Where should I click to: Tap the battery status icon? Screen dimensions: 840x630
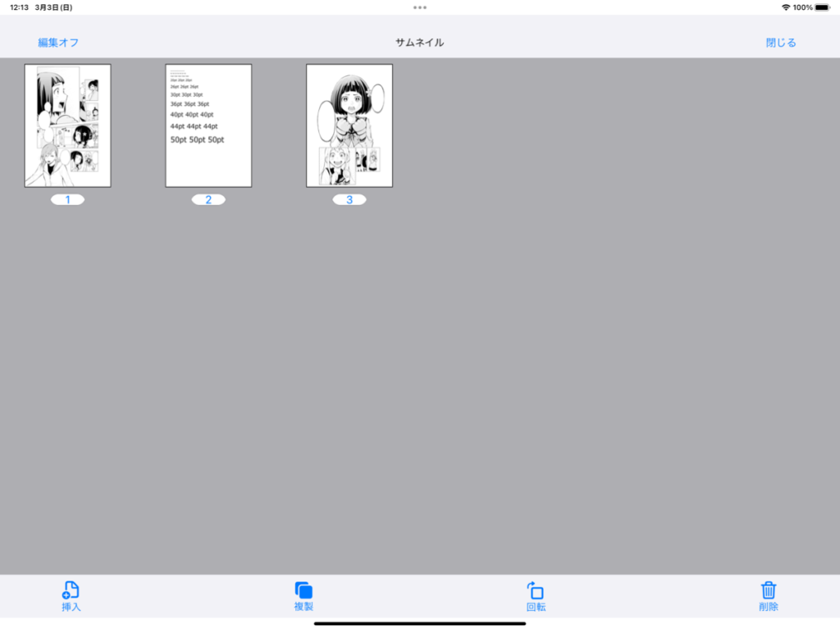tap(822, 7)
